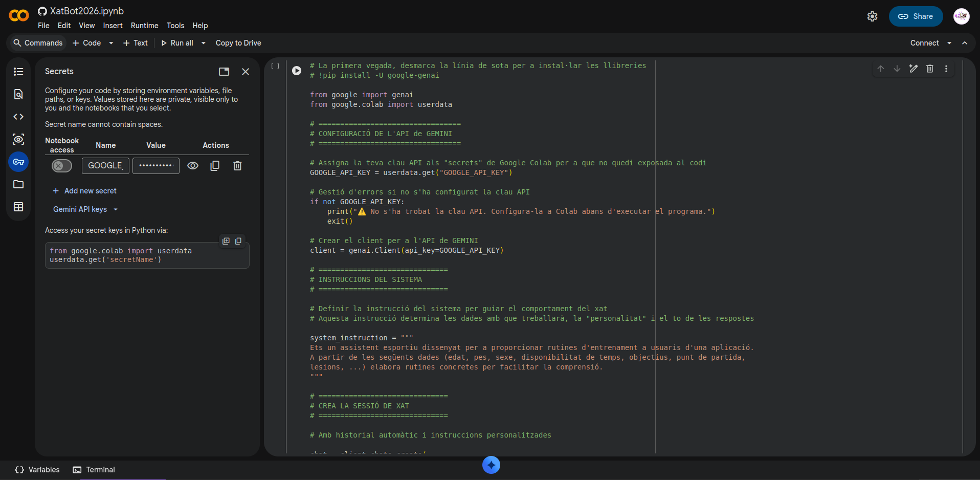Open the Run all dropdown arrow
The image size is (980, 480).
tap(204, 43)
